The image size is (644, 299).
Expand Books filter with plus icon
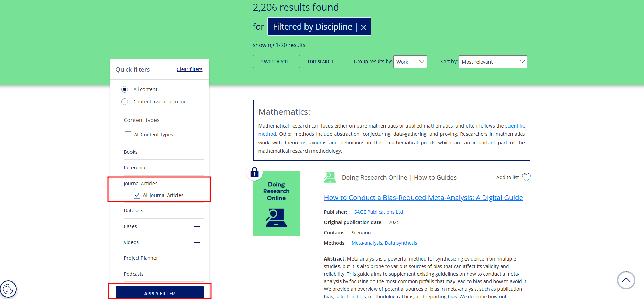(197, 152)
